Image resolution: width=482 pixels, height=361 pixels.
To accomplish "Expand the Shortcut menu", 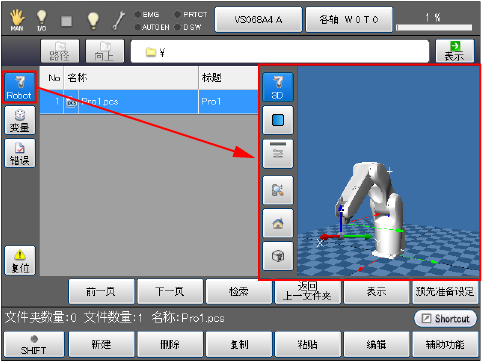I will [x=445, y=318].
